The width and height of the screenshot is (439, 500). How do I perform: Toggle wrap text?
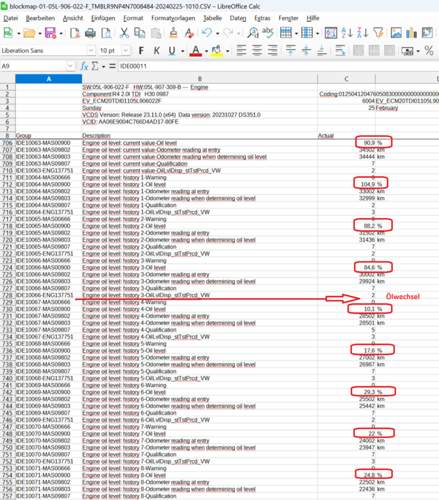click(340, 51)
